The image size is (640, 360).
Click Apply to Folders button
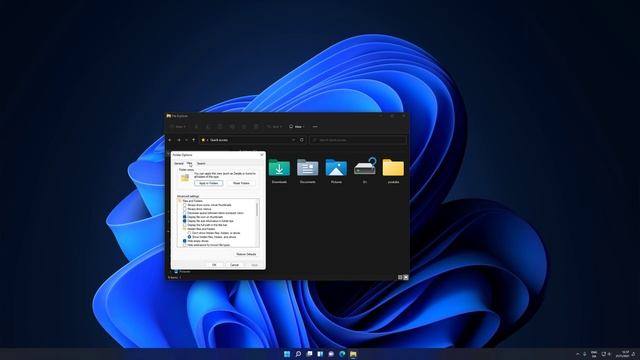(209, 183)
